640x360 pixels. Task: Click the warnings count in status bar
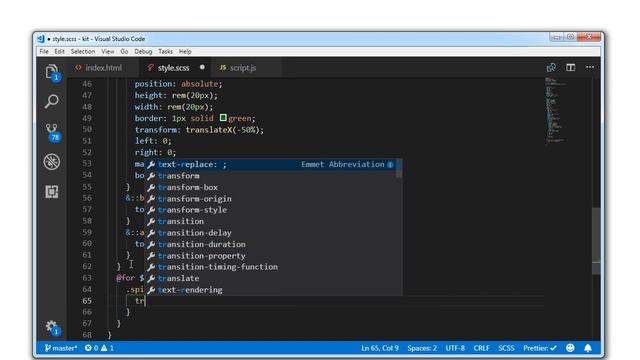[107, 348]
